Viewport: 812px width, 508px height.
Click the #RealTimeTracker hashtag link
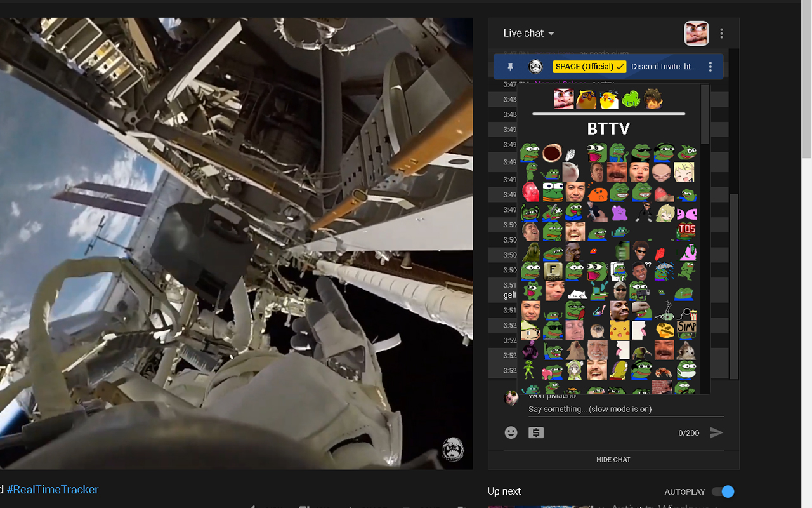(x=53, y=490)
